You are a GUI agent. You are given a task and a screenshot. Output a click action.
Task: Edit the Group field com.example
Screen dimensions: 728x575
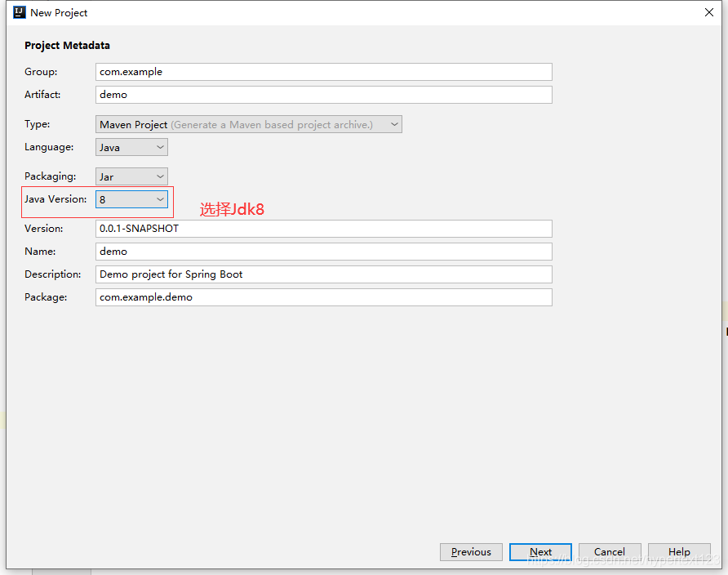click(324, 72)
